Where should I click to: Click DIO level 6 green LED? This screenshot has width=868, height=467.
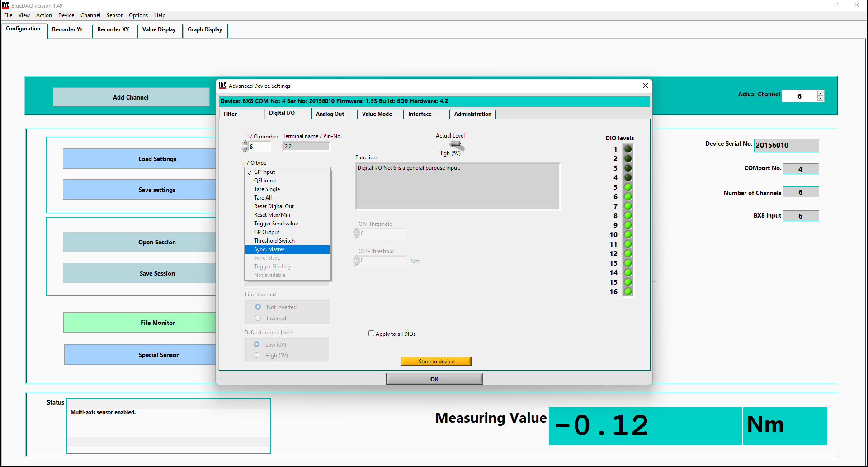coord(628,196)
